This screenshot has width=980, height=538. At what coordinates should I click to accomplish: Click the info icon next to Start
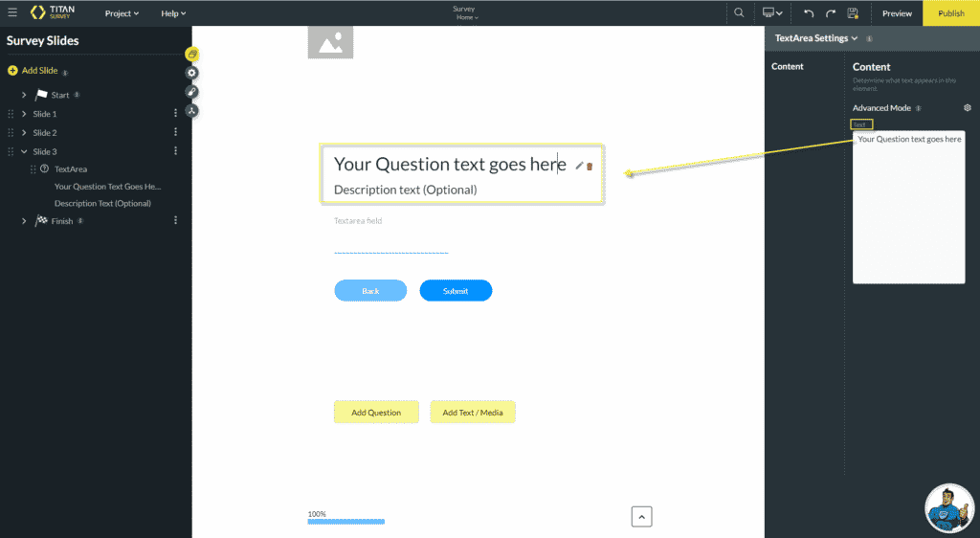coord(77,95)
